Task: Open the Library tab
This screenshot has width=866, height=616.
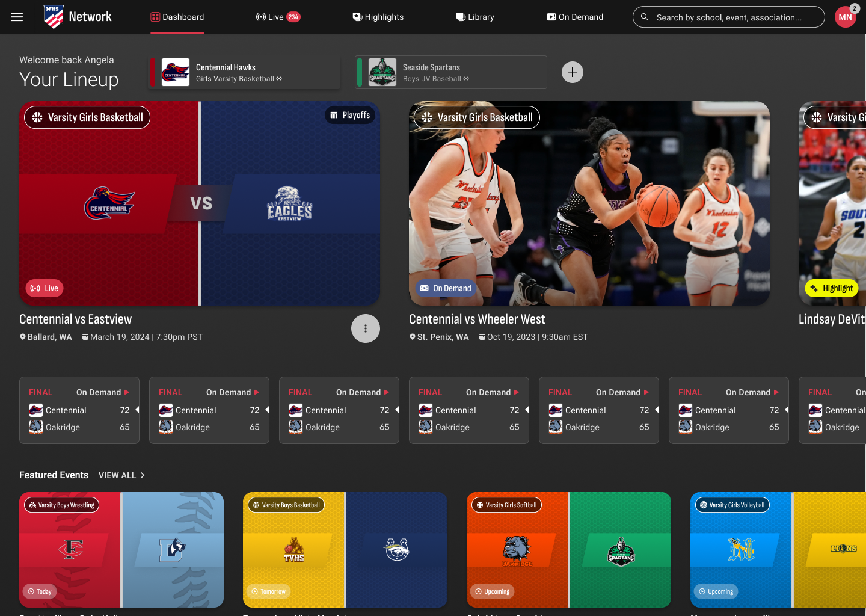Action: [475, 17]
